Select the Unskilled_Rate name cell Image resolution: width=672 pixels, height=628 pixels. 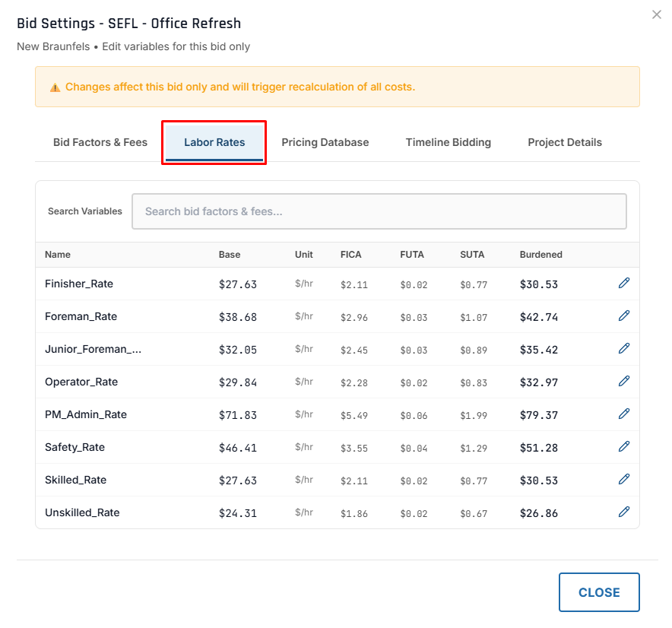click(82, 512)
